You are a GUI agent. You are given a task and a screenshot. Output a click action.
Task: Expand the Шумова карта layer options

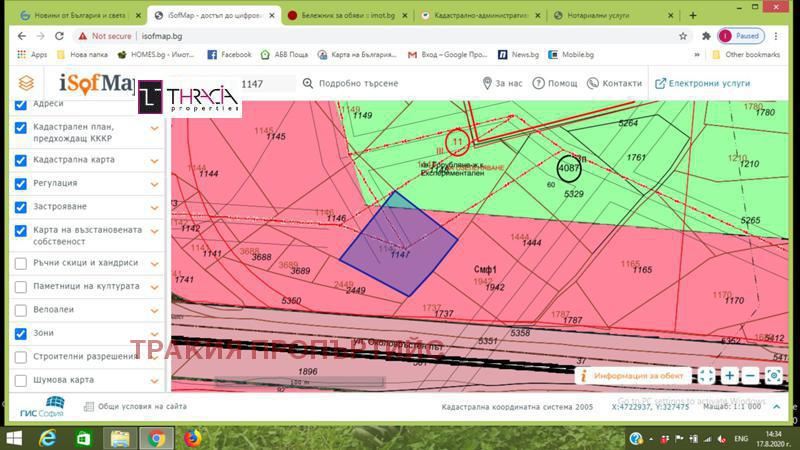[154, 381]
